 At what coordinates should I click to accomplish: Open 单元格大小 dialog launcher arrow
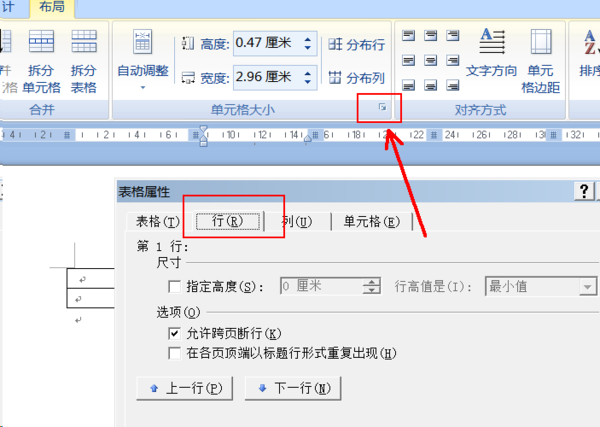[x=382, y=107]
